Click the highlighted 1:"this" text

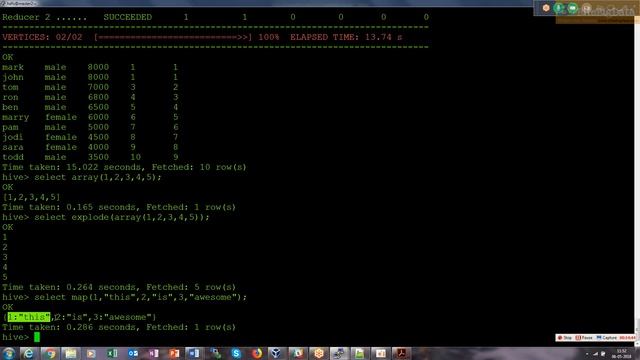pyautogui.click(x=29, y=317)
